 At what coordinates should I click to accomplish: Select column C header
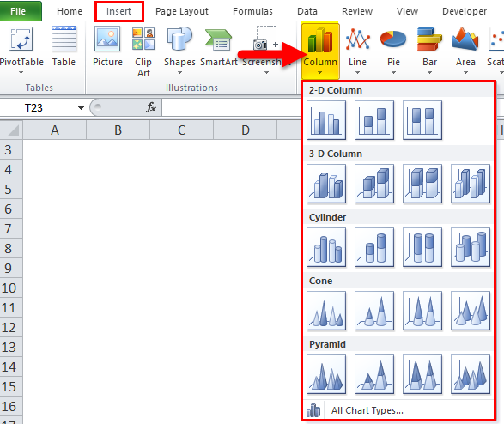tap(182, 130)
